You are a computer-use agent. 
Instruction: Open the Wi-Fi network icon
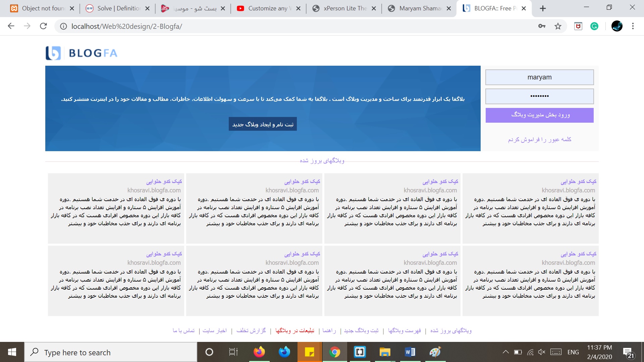pyautogui.click(x=530, y=352)
